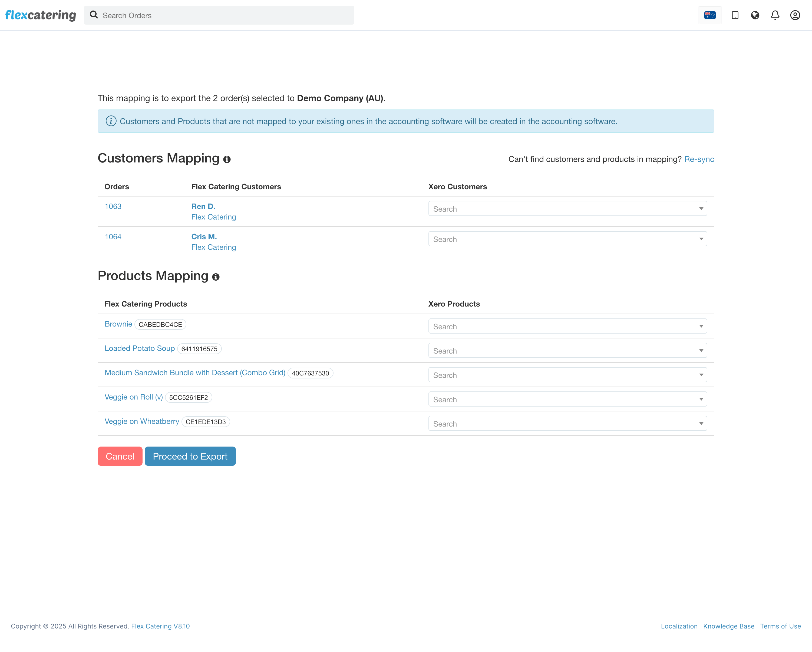
Task: Open the notifications bell
Action: [775, 15]
